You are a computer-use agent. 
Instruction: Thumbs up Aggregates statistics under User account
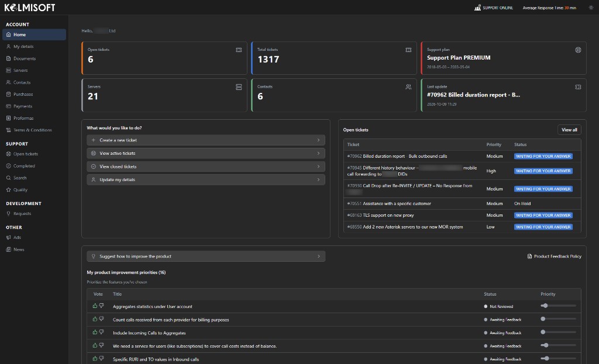95,306
